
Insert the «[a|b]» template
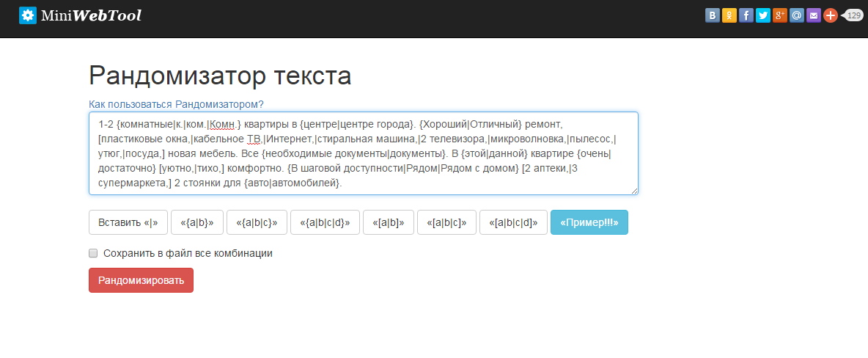389,222
